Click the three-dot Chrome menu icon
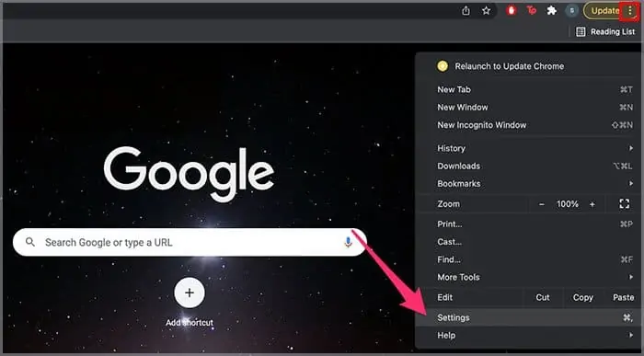 pos(629,11)
